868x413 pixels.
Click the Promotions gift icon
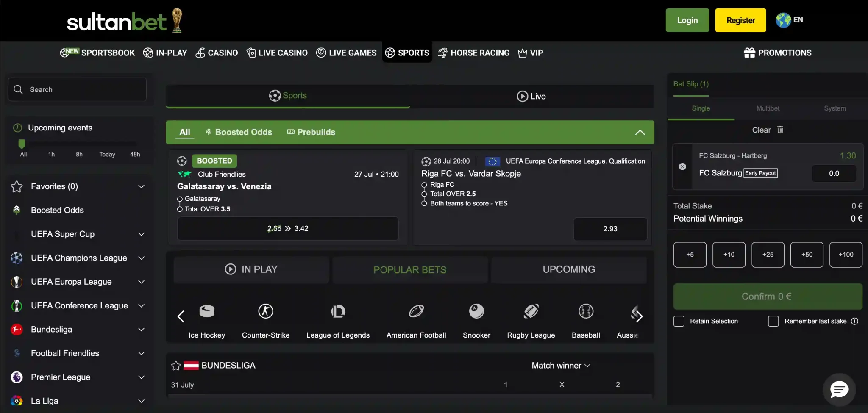coord(749,53)
